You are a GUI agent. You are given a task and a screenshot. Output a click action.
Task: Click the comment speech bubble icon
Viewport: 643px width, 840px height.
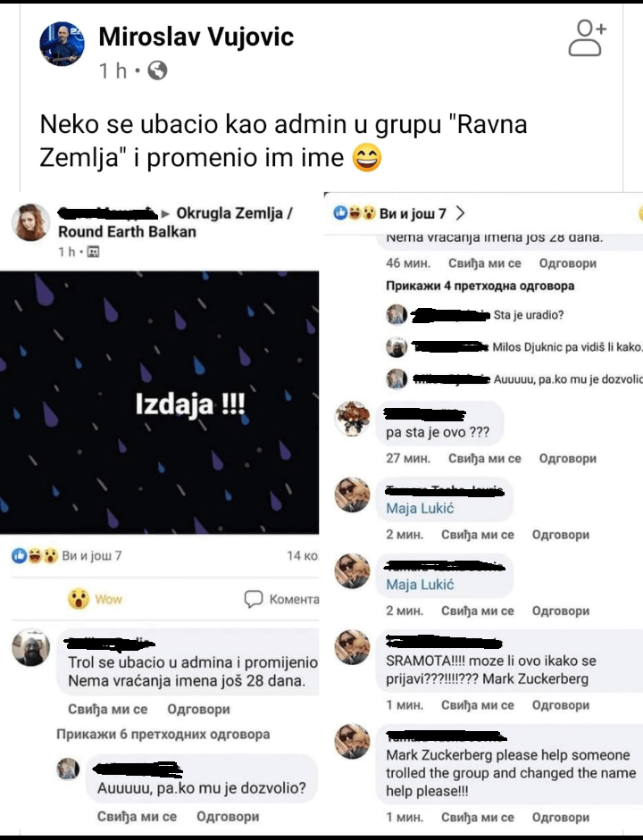click(254, 599)
